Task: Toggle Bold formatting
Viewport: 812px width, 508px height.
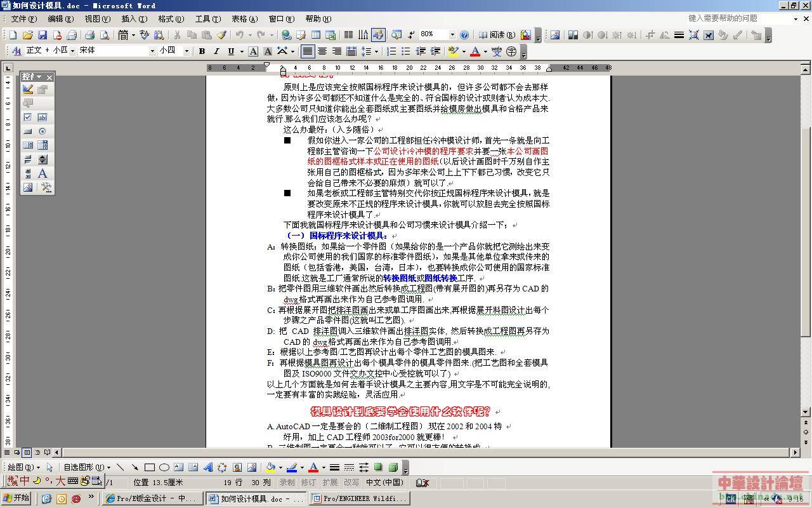Action: (x=202, y=51)
